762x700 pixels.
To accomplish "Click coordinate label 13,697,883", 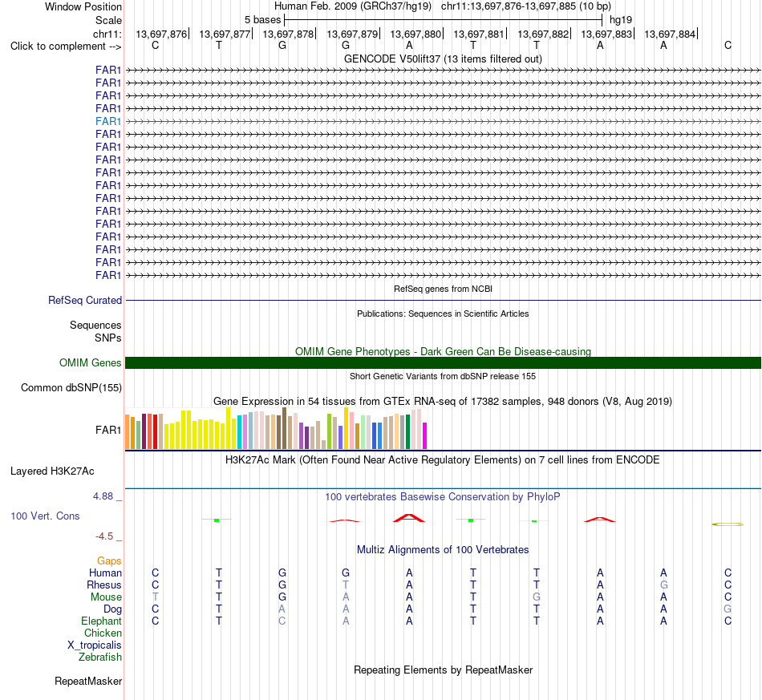I will tap(606, 34).
